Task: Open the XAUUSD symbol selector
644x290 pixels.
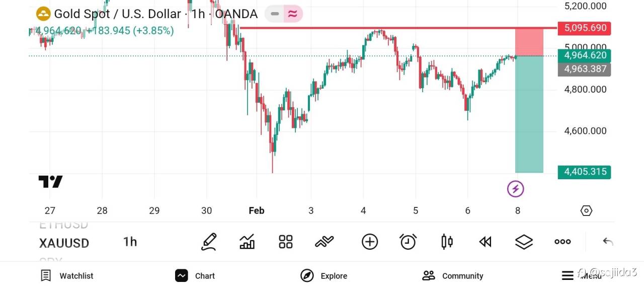Action: pos(64,243)
